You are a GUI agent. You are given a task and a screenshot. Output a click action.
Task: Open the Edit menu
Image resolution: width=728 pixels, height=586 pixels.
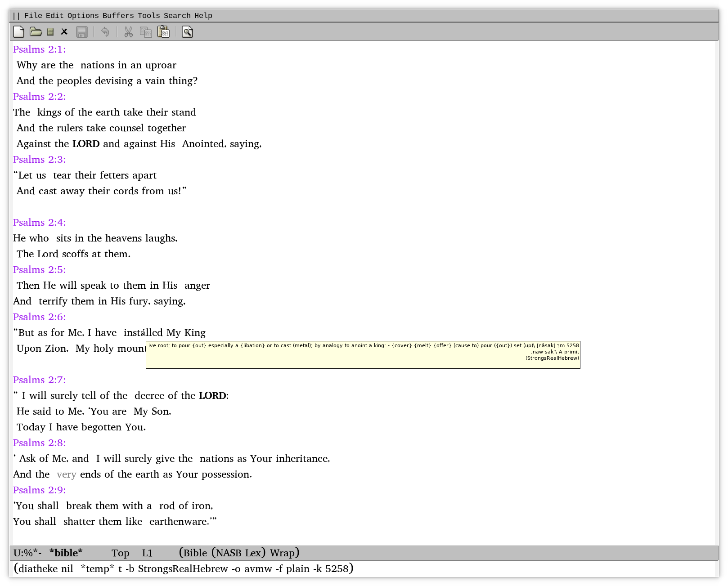(54, 16)
